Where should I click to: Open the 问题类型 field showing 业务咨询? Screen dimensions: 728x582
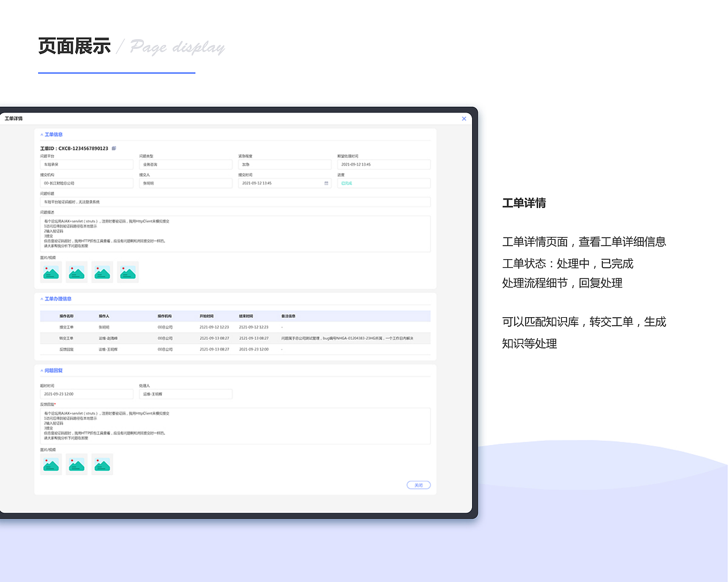[x=185, y=164]
